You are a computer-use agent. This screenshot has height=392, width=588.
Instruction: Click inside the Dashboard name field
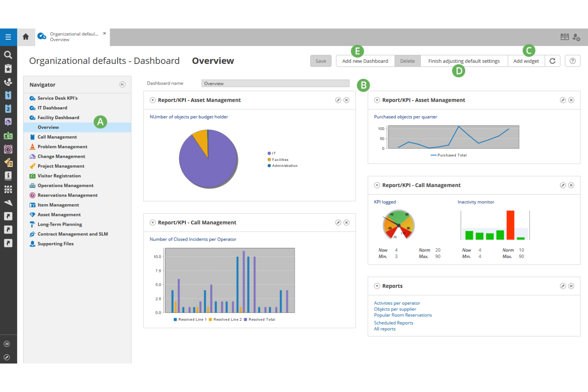coord(275,83)
